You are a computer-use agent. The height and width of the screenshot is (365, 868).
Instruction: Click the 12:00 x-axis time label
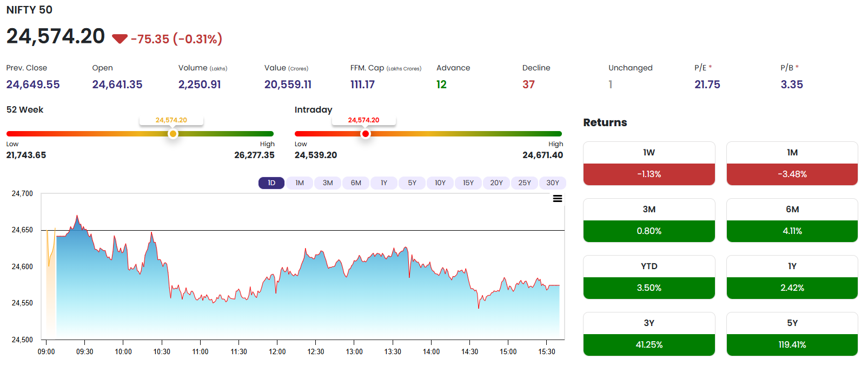[277, 351]
